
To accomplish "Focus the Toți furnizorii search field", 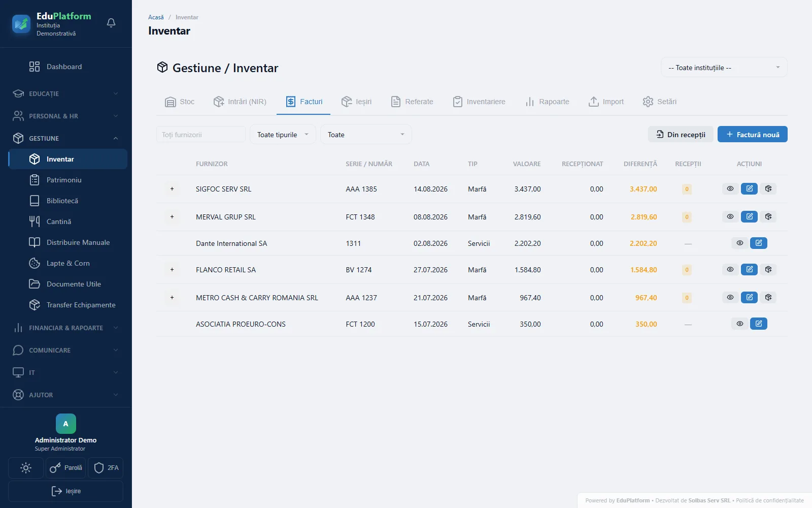I will pos(201,135).
